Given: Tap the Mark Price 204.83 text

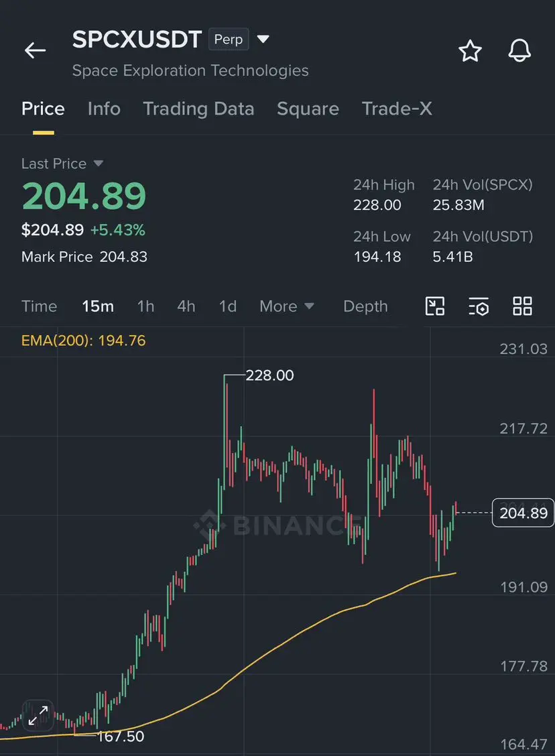Looking at the screenshot, I should 84,257.
